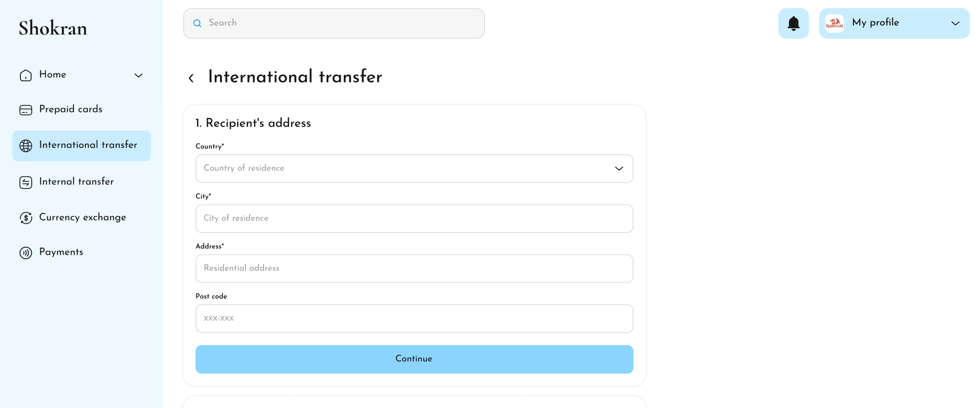
Task: Open notifications via bell icon
Action: point(793,23)
